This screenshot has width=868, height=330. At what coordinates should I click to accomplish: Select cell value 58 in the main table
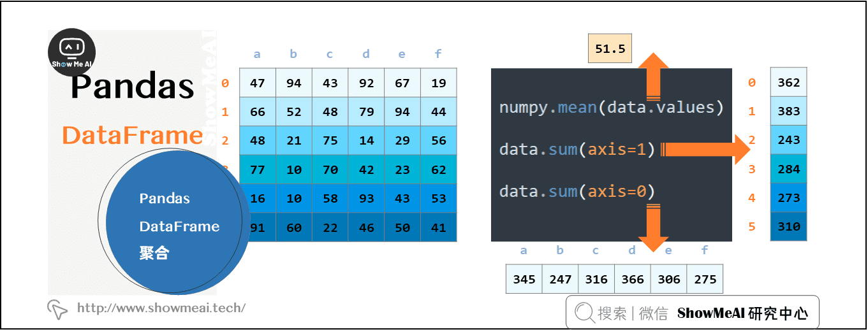coord(330,198)
